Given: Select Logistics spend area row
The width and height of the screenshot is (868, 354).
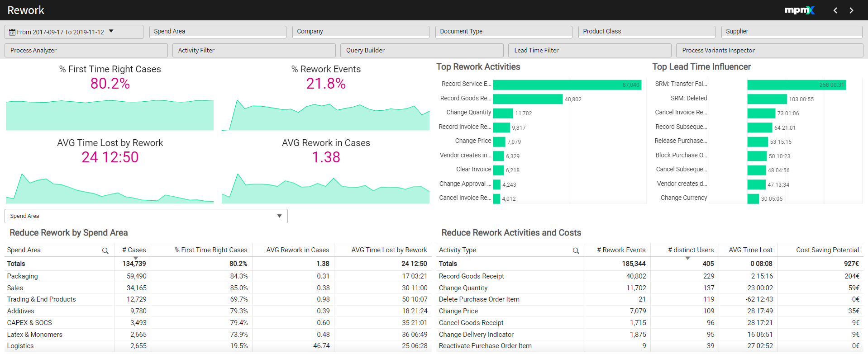Looking at the screenshot, I should pos(217,346).
